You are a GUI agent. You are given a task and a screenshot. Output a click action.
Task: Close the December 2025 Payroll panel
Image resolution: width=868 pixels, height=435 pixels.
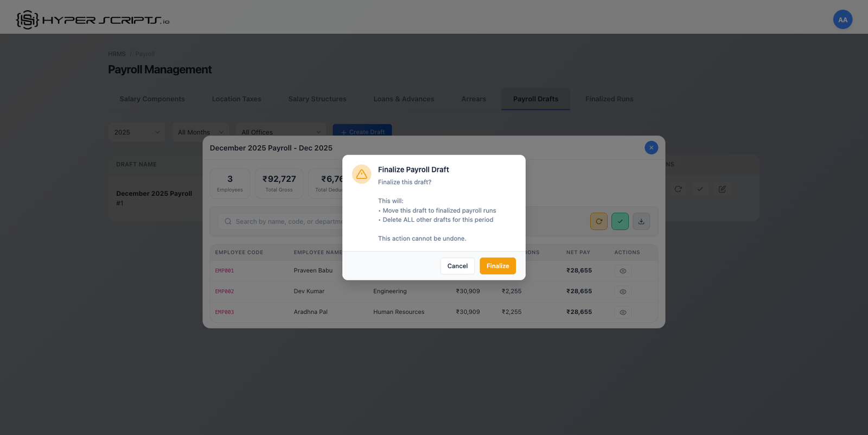click(x=651, y=148)
